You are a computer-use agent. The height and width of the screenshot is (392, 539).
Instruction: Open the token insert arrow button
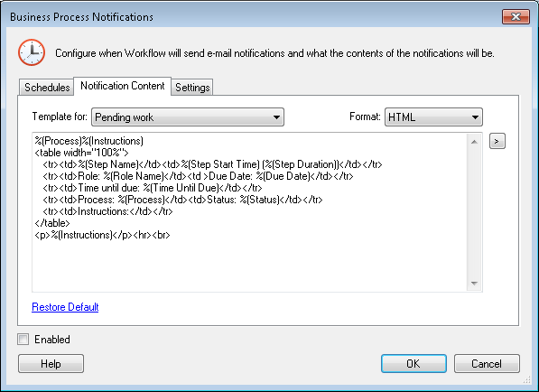tap(497, 141)
